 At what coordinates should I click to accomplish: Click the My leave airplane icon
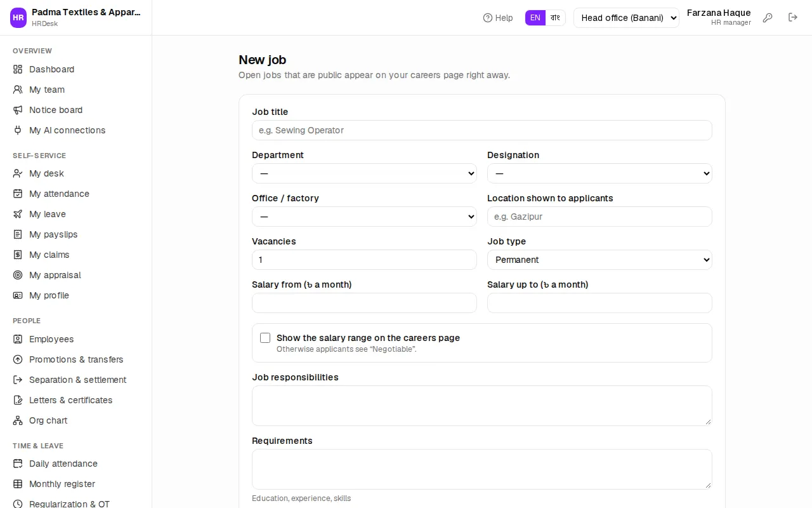(18, 214)
